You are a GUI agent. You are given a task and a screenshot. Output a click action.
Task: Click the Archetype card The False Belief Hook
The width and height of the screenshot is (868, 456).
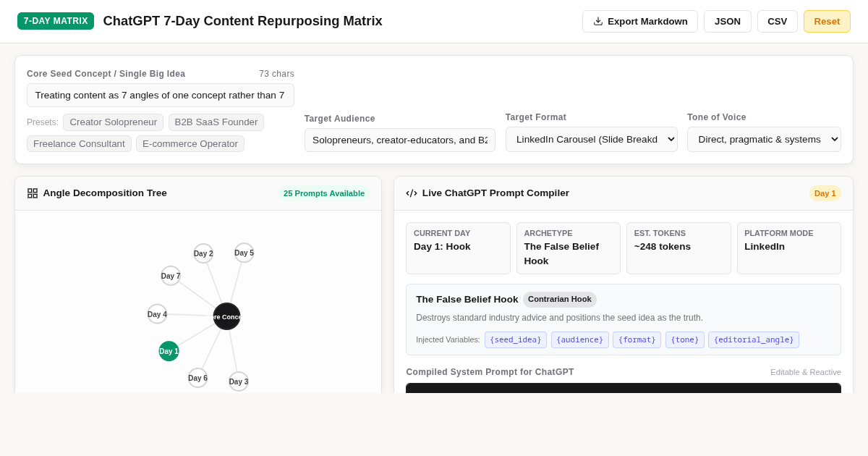[569, 248]
